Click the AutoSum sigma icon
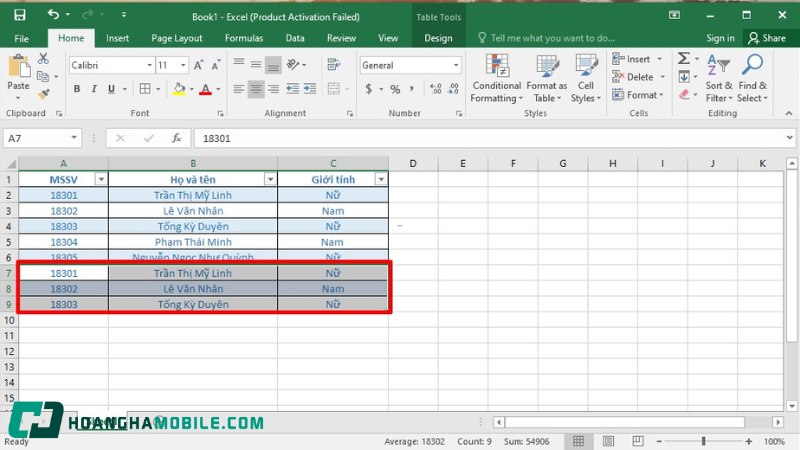 click(684, 59)
